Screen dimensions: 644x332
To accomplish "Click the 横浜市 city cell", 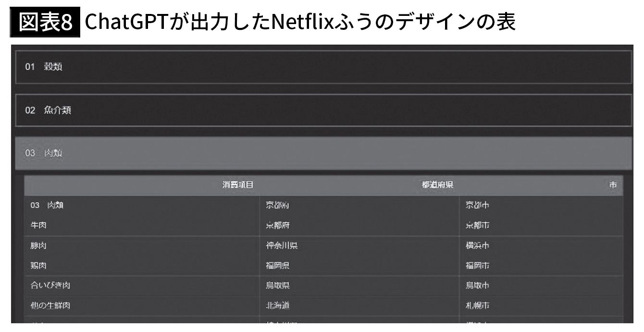I will [x=477, y=245].
